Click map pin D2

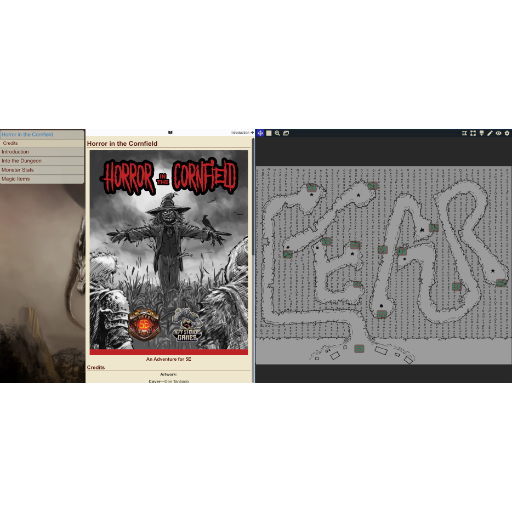click(x=433, y=228)
